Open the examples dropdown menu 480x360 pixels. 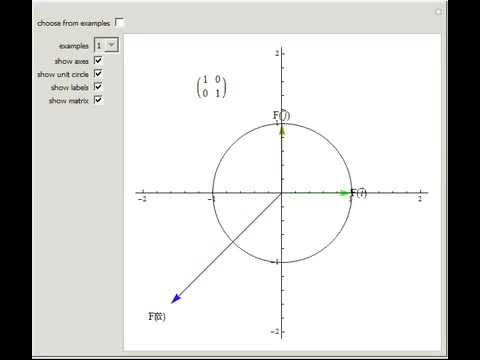click(106, 45)
